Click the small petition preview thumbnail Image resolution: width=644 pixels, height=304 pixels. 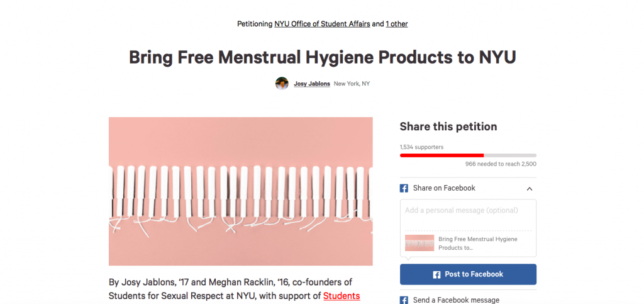pos(419,243)
